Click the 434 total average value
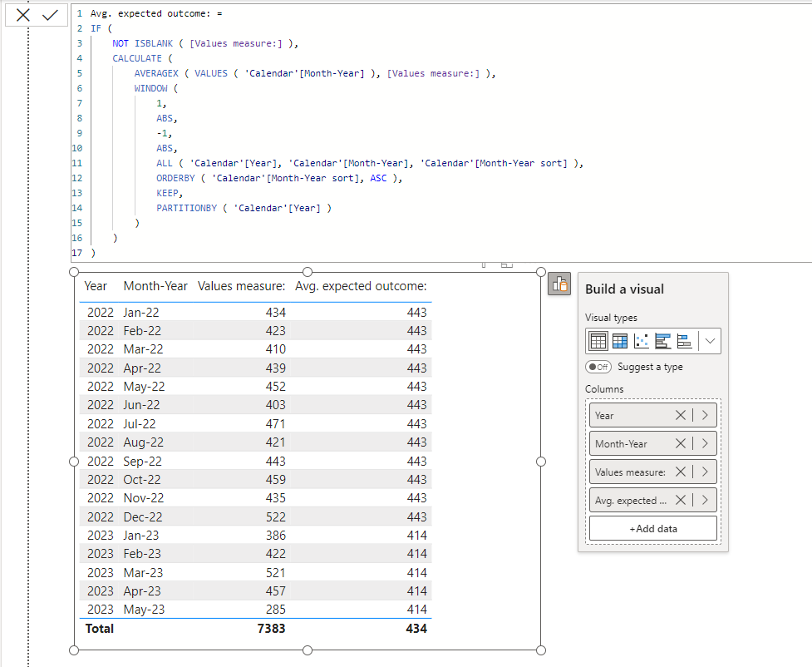The width and height of the screenshot is (812, 667). click(x=416, y=629)
